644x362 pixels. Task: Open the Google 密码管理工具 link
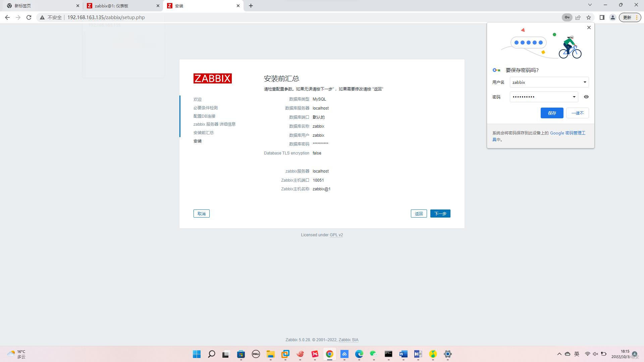(568, 133)
